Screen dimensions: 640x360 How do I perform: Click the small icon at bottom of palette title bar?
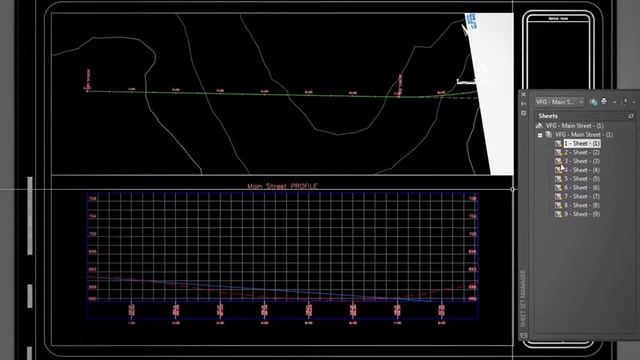point(524,336)
